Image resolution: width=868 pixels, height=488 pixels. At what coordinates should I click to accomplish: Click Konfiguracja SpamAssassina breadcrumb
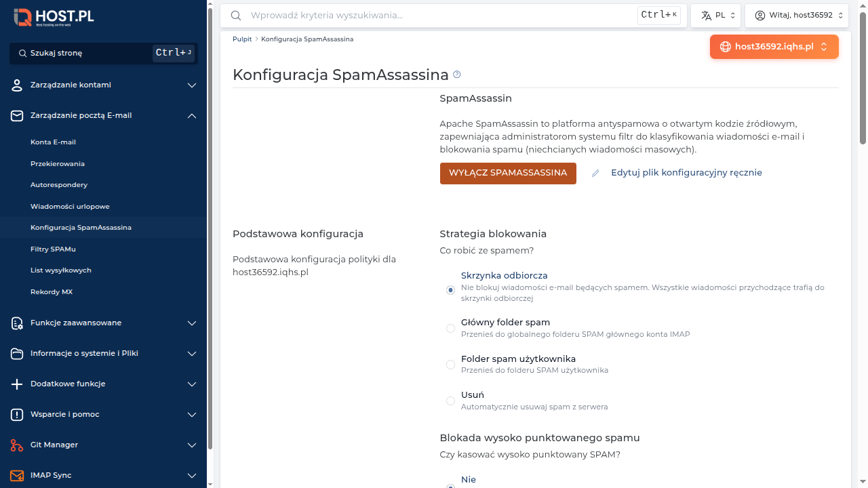307,39
